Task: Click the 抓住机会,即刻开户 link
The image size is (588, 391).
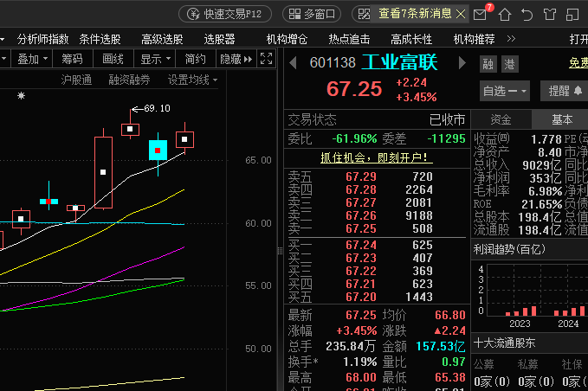Action: click(x=376, y=157)
